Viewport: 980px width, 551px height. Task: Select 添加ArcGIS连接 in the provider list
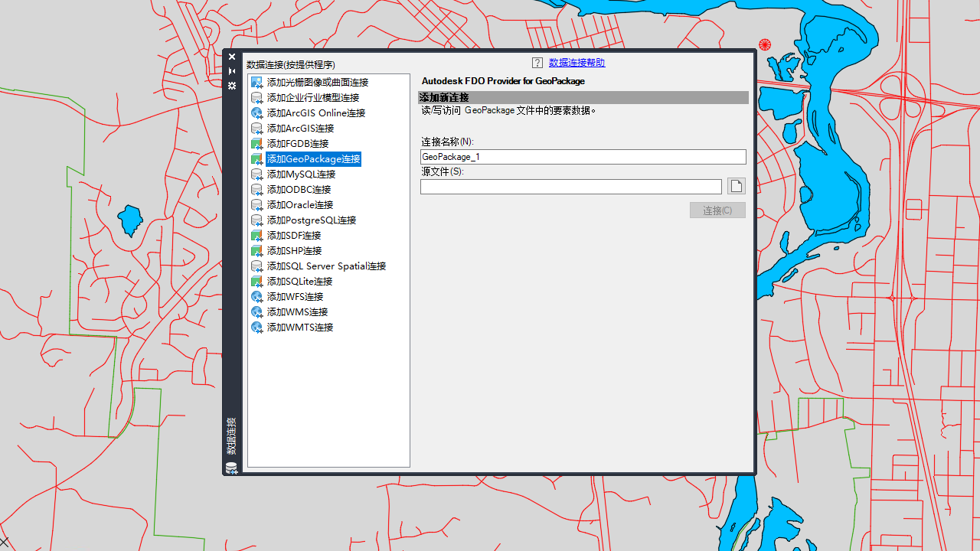(300, 129)
